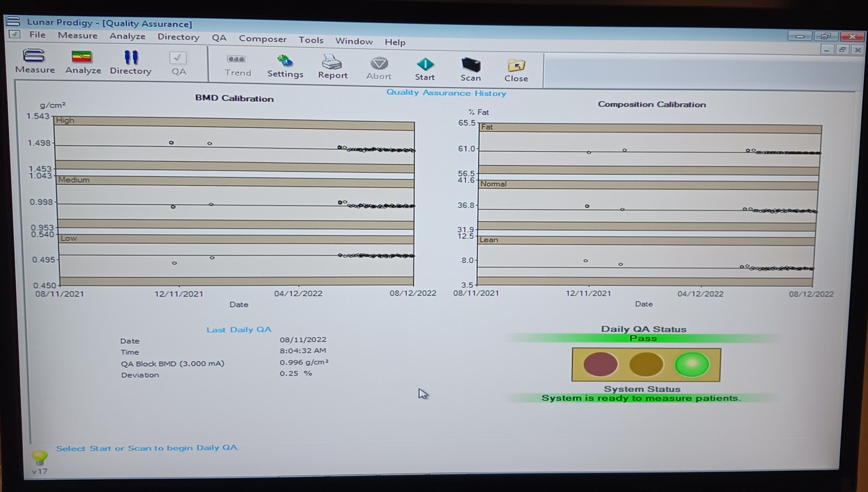The height and width of the screenshot is (492, 868).
Task: Open the Tools menu
Action: [x=311, y=40]
